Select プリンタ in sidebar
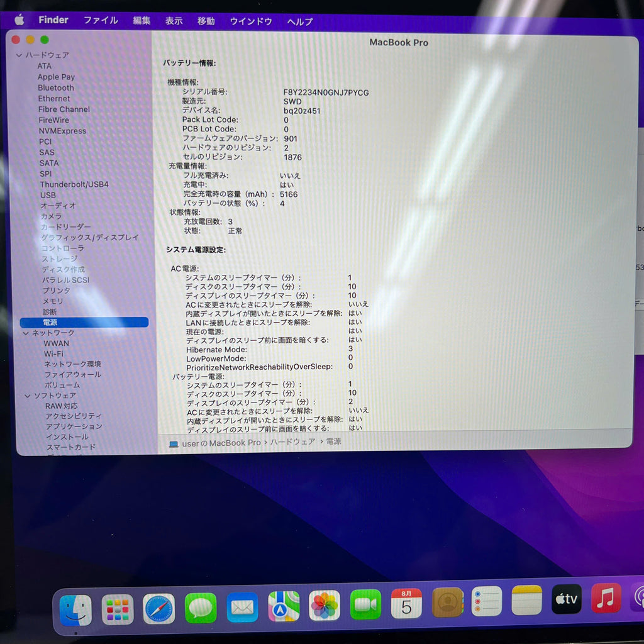Screen dimensions: 644x644 [56, 291]
